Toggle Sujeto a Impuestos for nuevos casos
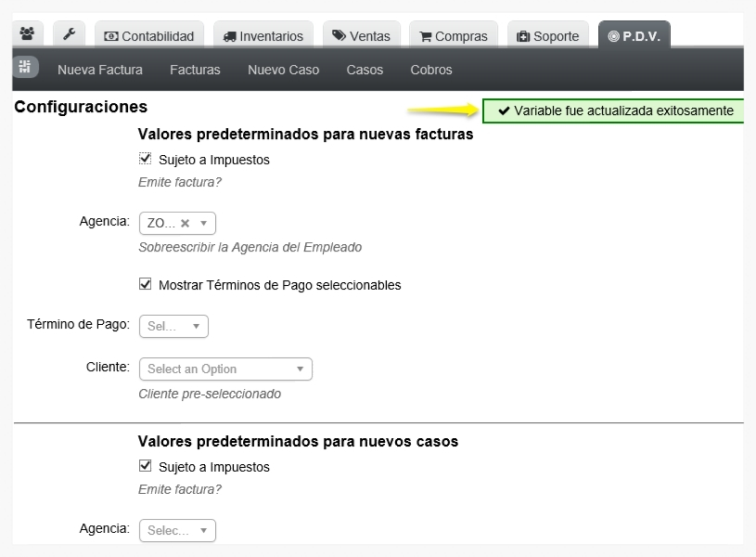Screen dimensions: 756x557 pyautogui.click(x=145, y=466)
